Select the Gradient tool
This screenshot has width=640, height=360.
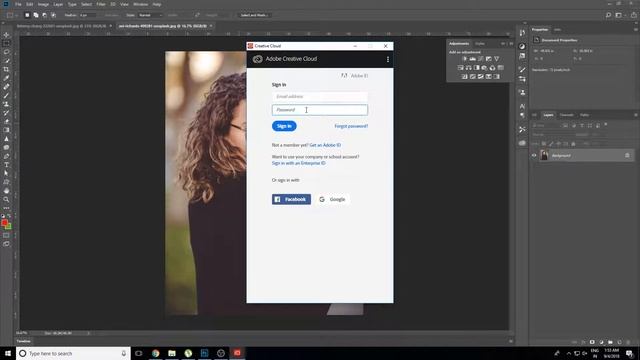(6, 130)
